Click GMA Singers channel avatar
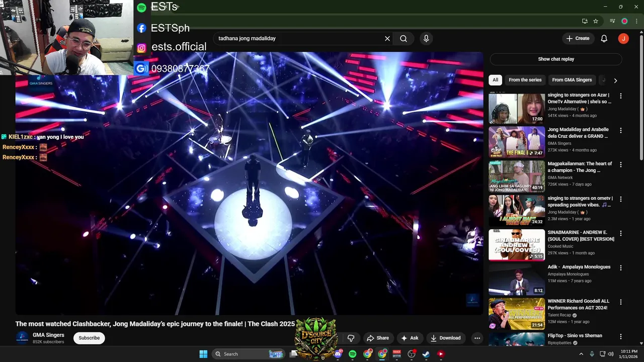 point(22,338)
